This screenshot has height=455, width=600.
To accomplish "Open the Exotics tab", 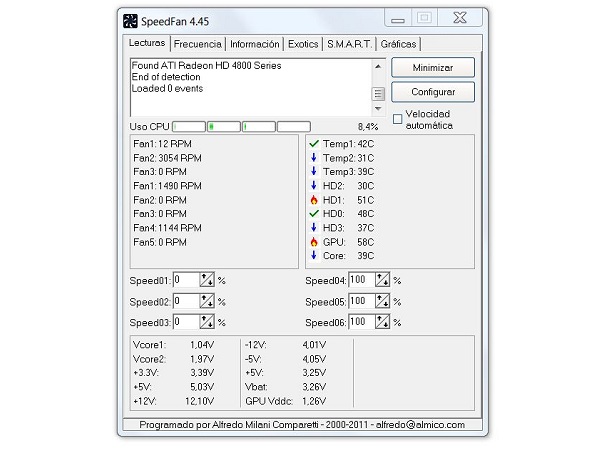I will tap(303, 44).
